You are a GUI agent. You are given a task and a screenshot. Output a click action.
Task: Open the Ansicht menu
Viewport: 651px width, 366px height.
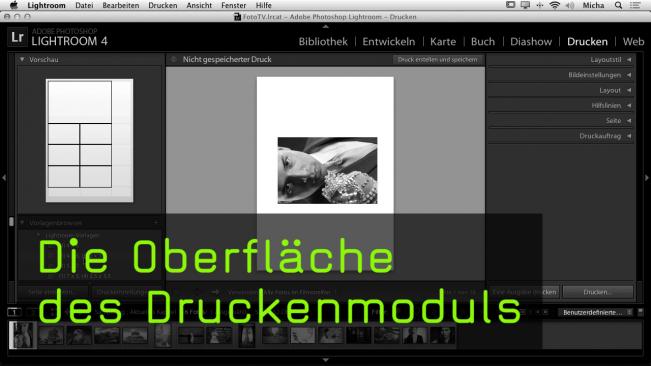(x=199, y=5)
